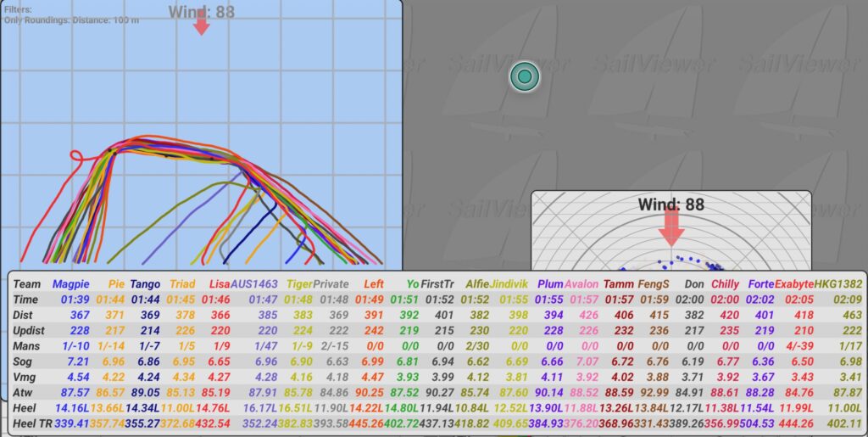
Task: Select the Forte team column header
Action: pyautogui.click(x=761, y=284)
